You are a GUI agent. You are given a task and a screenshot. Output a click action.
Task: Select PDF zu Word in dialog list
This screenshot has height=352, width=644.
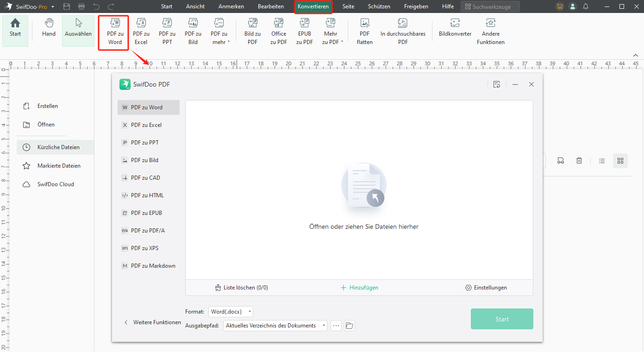point(149,107)
